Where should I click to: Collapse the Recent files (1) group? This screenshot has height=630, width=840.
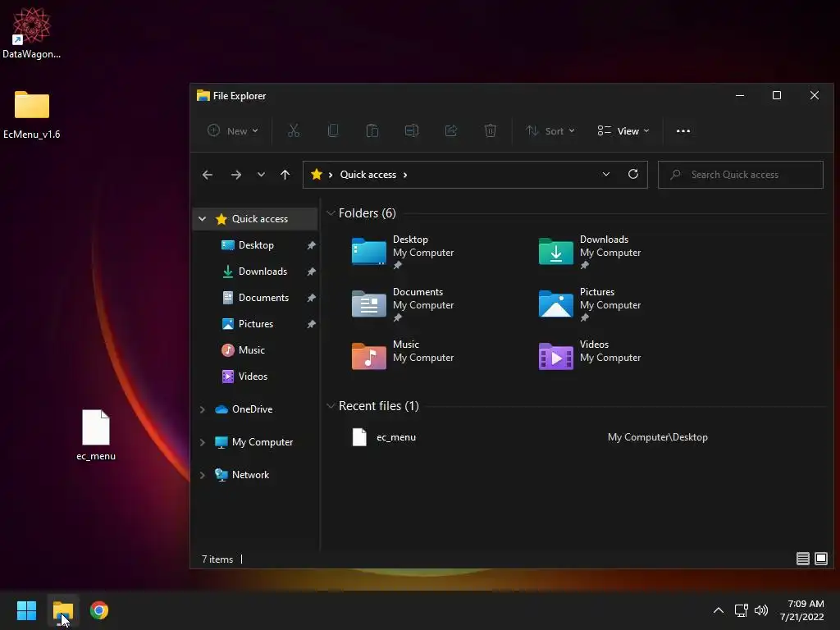pyautogui.click(x=331, y=406)
